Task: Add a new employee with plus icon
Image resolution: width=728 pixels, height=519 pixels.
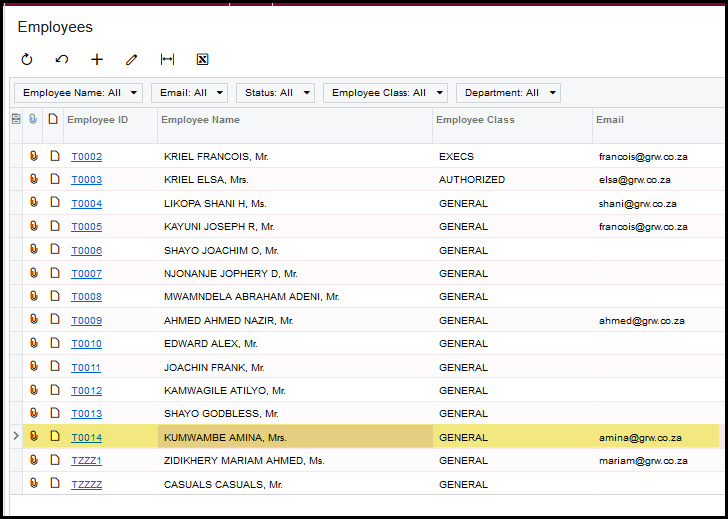Action: click(97, 60)
